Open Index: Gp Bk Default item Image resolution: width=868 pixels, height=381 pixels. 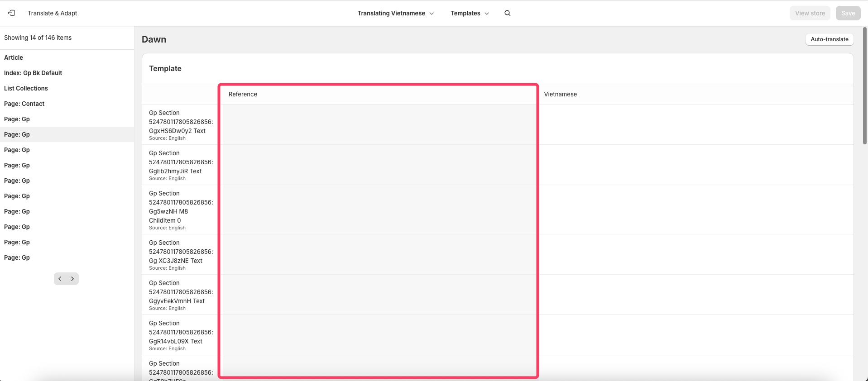[x=33, y=73]
